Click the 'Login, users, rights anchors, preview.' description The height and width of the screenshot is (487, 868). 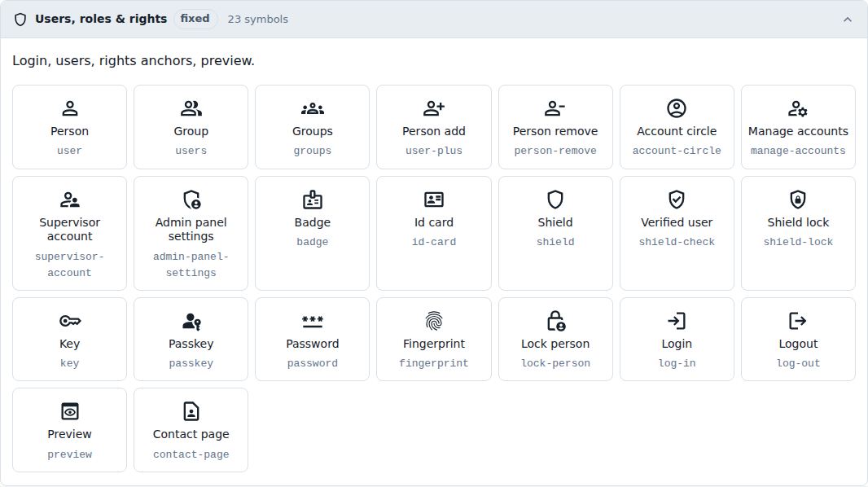click(134, 60)
